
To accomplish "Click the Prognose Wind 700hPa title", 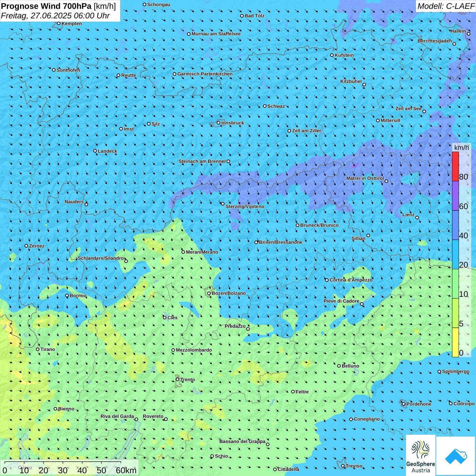I will click(58, 6).
